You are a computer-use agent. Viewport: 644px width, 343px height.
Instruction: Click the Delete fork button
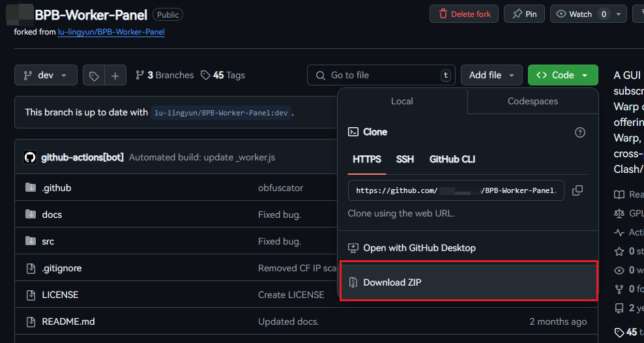[x=464, y=14]
